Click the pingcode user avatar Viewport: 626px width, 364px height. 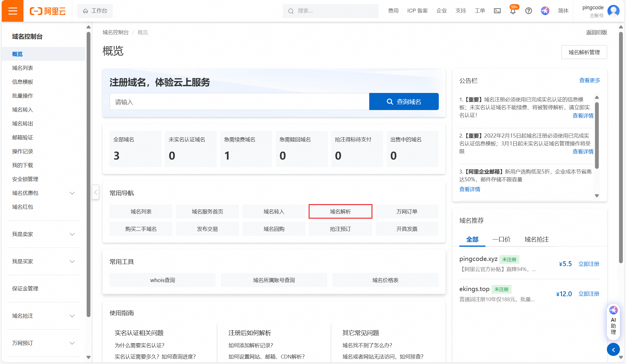613,11
